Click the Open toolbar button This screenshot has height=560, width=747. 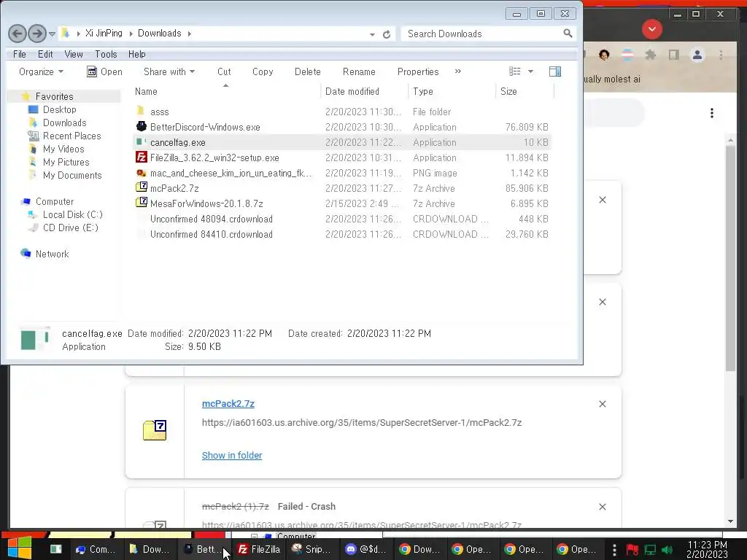coord(104,72)
